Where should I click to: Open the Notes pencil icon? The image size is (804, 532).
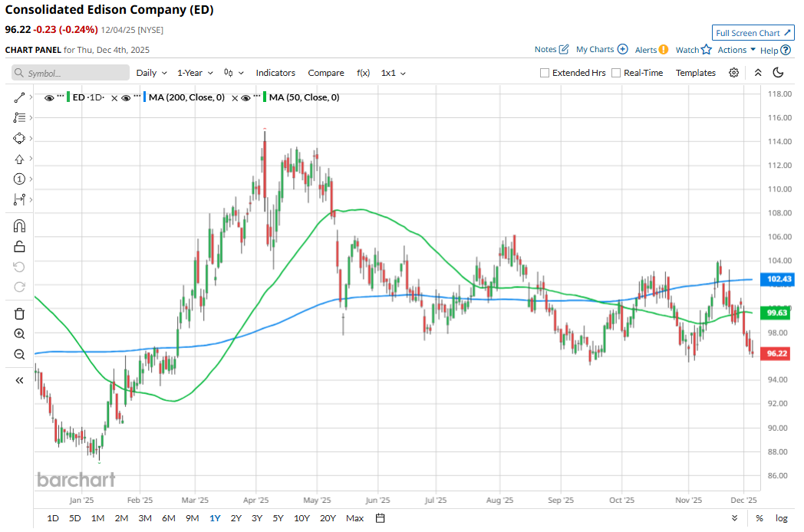click(564, 49)
